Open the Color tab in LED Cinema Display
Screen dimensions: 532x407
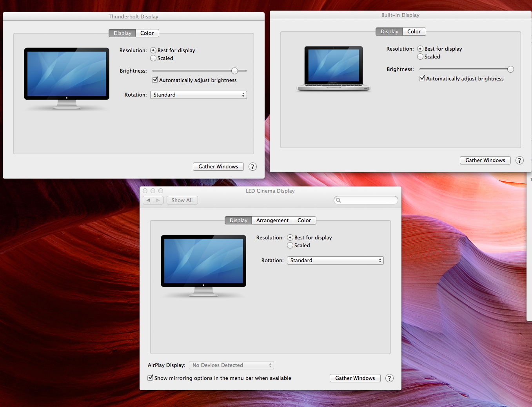pos(305,221)
